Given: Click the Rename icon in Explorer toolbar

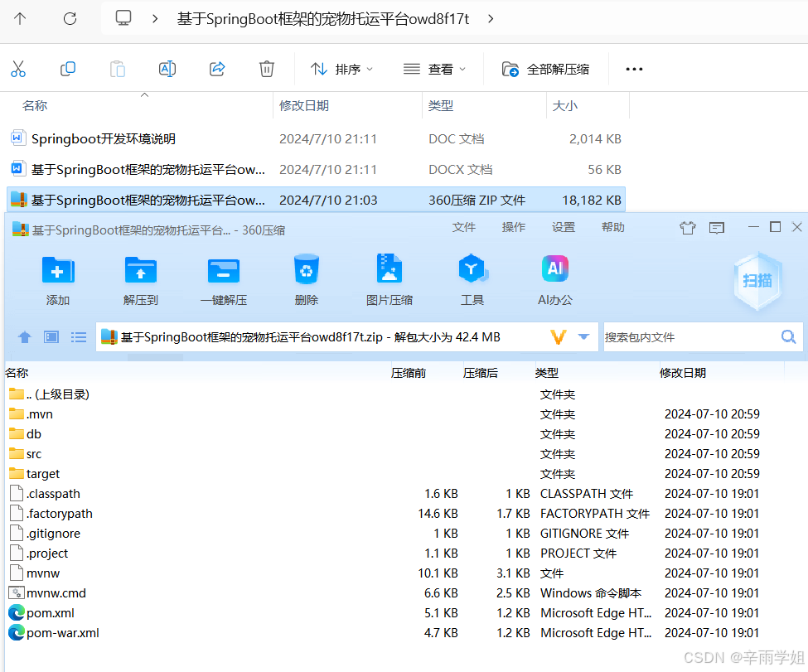Looking at the screenshot, I should click(167, 69).
